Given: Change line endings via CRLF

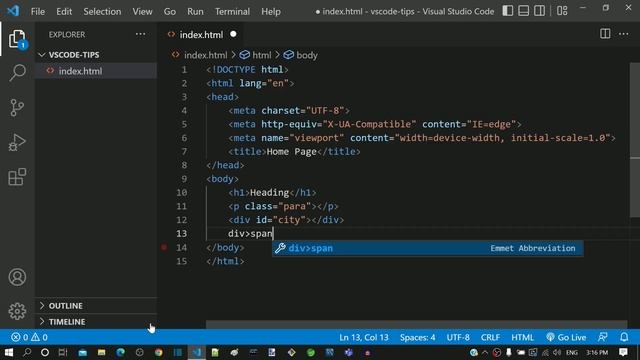Looking at the screenshot, I should pos(490,337).
